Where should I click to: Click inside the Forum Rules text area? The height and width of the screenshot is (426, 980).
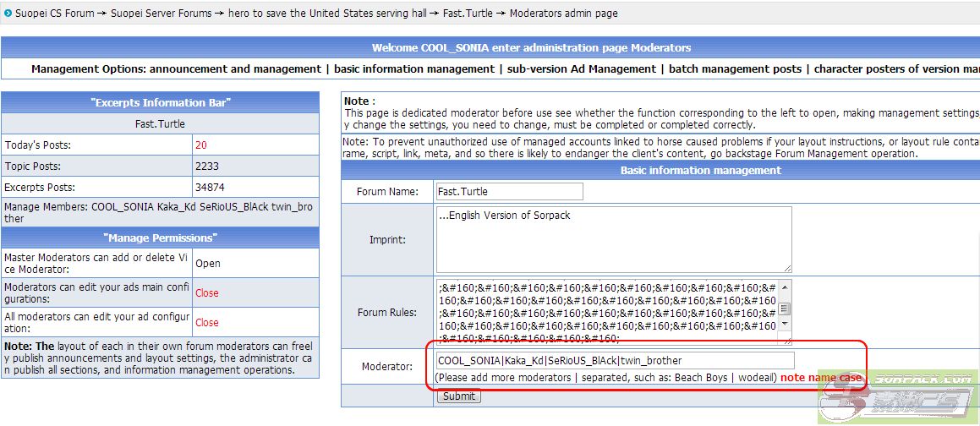[x=606, y=312]
